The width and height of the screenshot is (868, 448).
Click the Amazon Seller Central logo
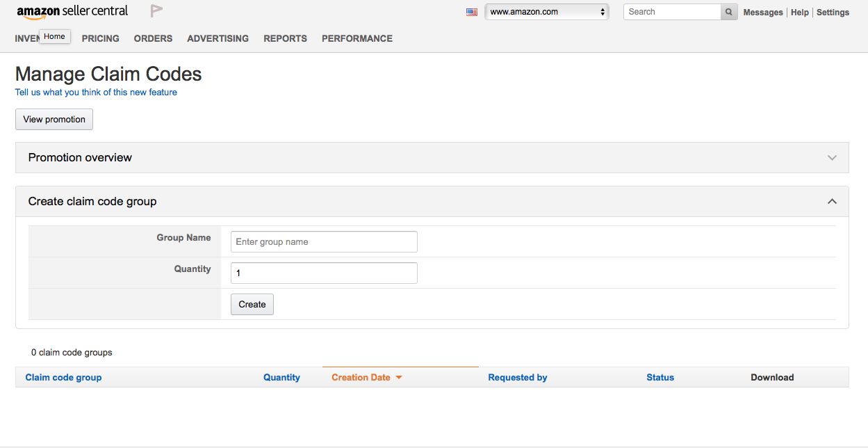coord(72,12)
